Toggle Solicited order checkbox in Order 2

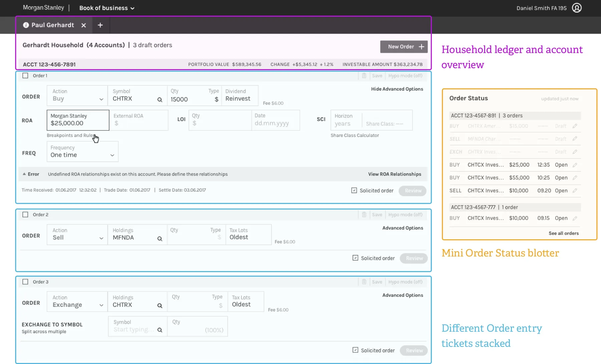pyautogui.click(x=355, y=258)
